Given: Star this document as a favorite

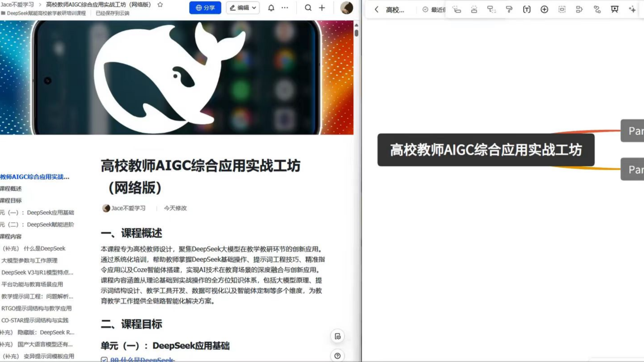Looking at the screenshot, I should [x=160, y=4].
